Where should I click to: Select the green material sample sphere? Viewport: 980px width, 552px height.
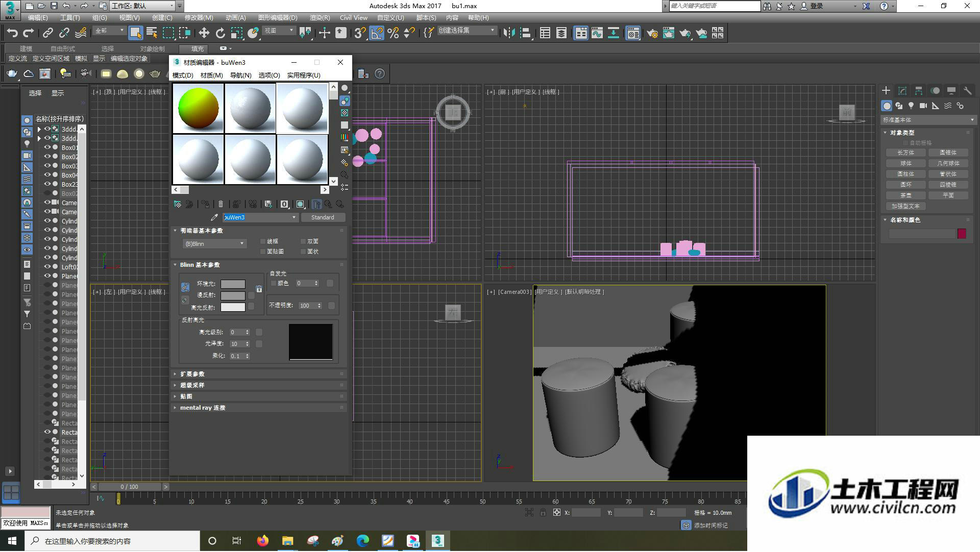coord(198,108)
